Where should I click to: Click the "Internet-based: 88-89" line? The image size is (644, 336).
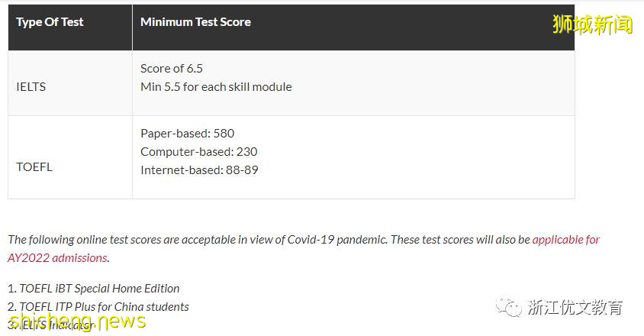(x=199, y=170)
